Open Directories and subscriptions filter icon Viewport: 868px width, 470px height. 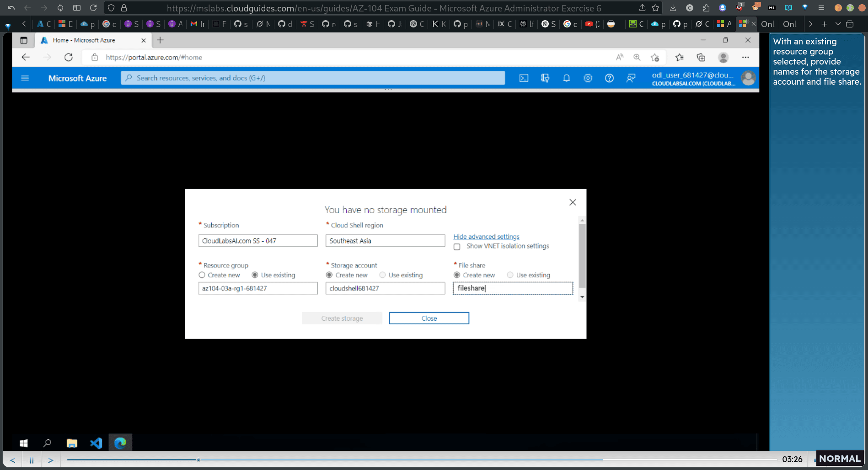545,78
